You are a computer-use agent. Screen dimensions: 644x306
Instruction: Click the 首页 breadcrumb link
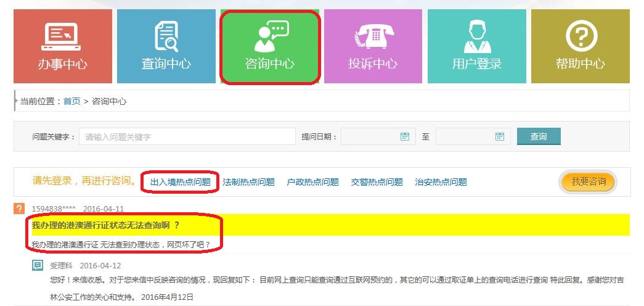click(72, 101)
